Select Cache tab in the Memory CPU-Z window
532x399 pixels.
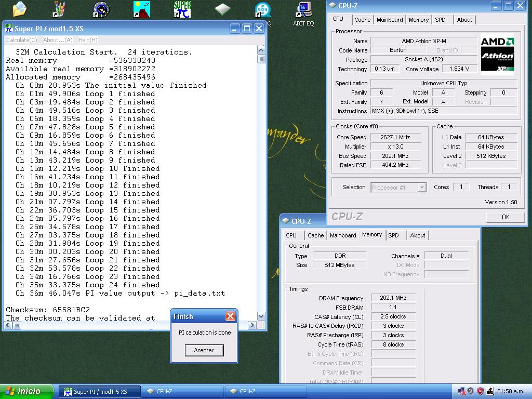pyautogui.click(x=315, y=235)
